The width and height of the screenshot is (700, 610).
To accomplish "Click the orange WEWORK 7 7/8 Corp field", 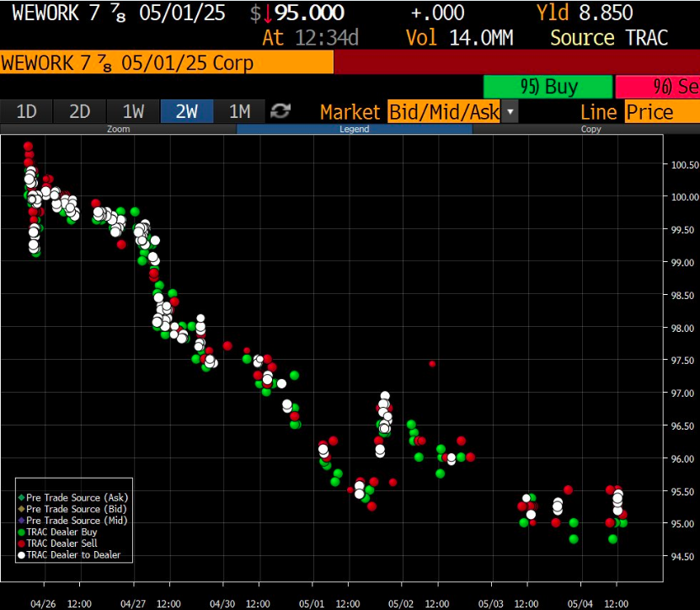I will click(167, 62).
